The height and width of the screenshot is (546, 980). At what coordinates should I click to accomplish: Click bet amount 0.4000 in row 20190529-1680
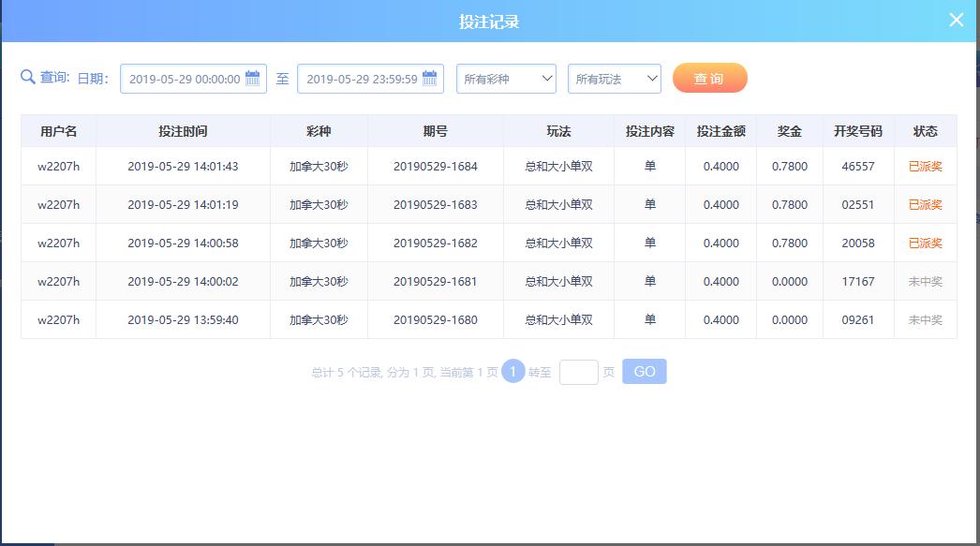tap(721, 320)
